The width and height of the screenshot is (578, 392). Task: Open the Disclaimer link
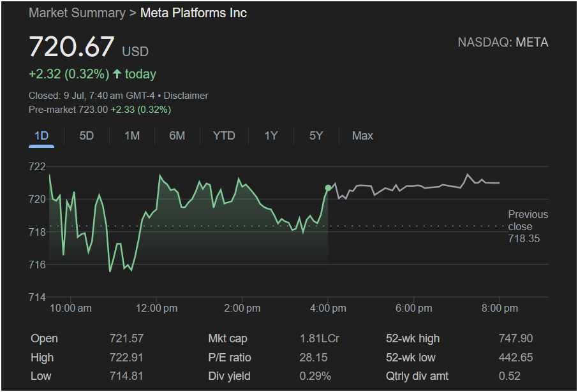click(x=186, y=96)
